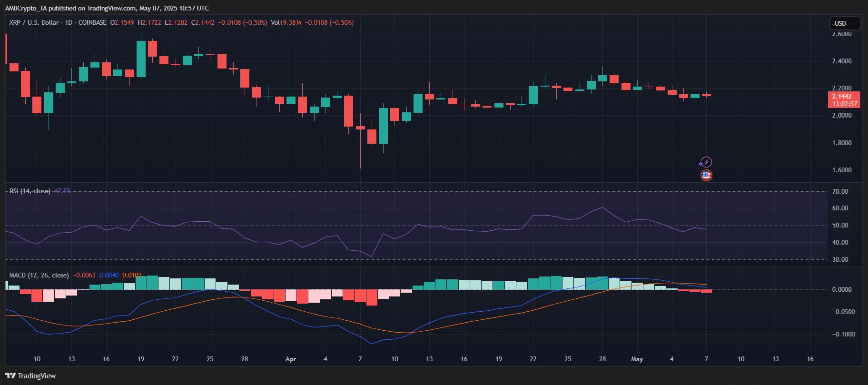Click the blue MACD value 0.0040
This screenshot has width=868, height=385.
coord(109,275)
